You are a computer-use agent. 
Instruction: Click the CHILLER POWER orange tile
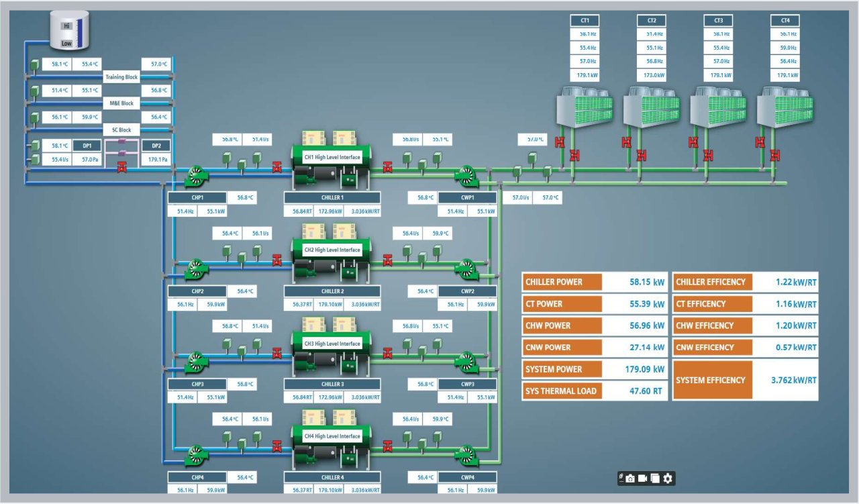tap(562, 282)
